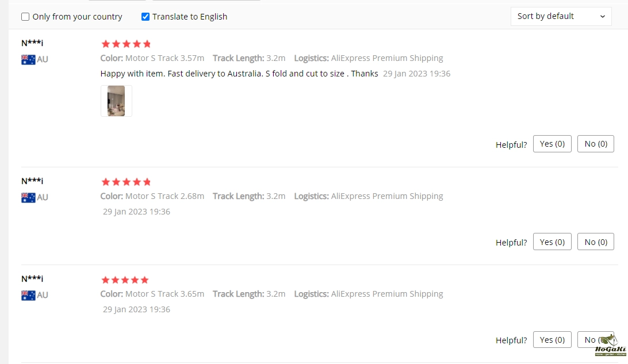Click the five-star rating on first review
Screen dimensions: 628x364
[126, 44]
